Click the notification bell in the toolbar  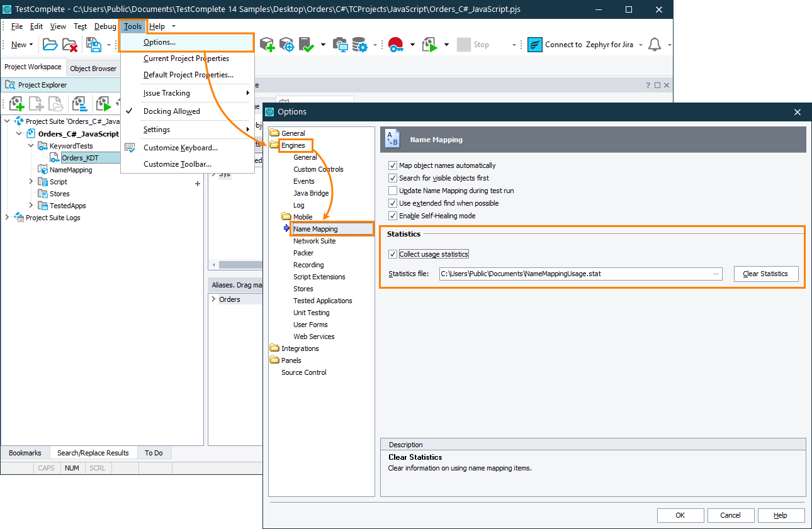[655, 44]
